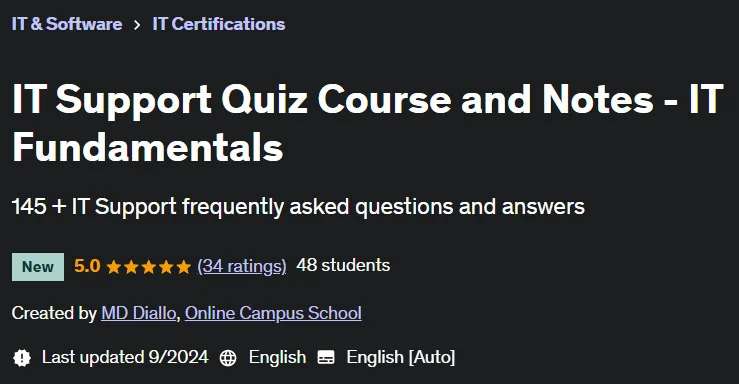The height and width of the screenshot is (384, 739).
Task: Click the Last updated badge icon
Action: point(22,358)
